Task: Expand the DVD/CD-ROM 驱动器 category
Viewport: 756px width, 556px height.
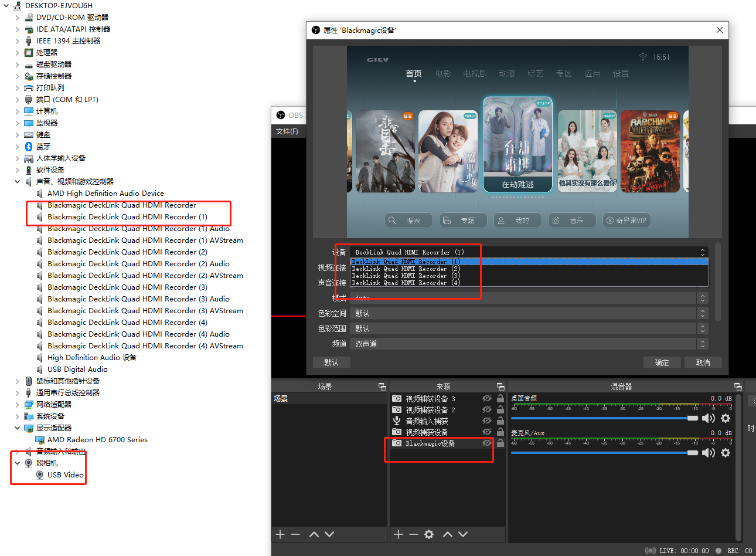Action: (x=17, y=18)
